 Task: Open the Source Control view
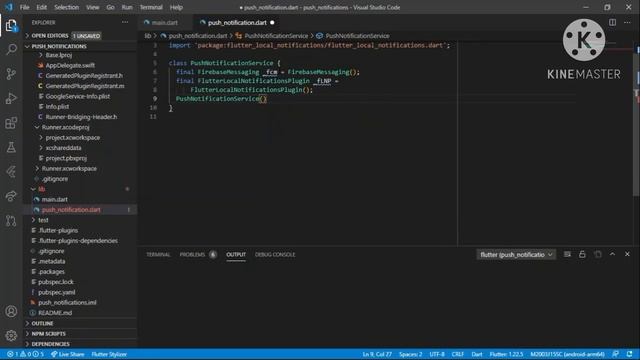click(x=11, y=74)
